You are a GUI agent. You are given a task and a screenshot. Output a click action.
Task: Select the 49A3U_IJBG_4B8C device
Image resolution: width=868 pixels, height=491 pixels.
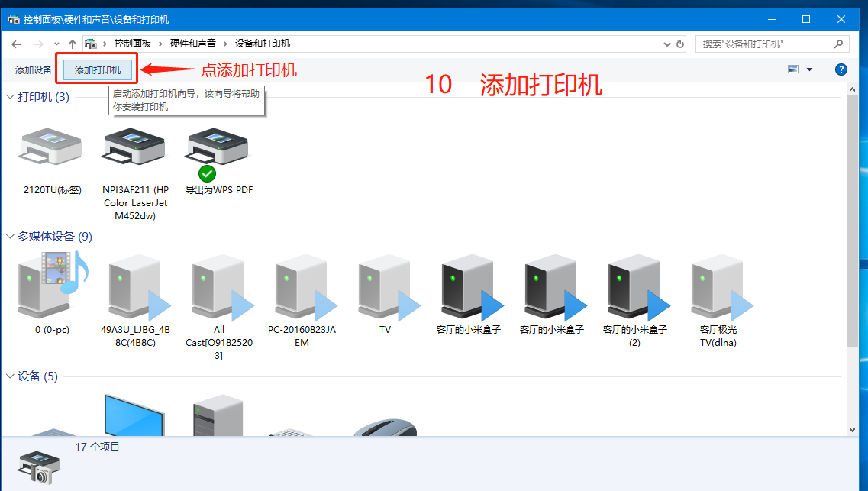[135, 286]
